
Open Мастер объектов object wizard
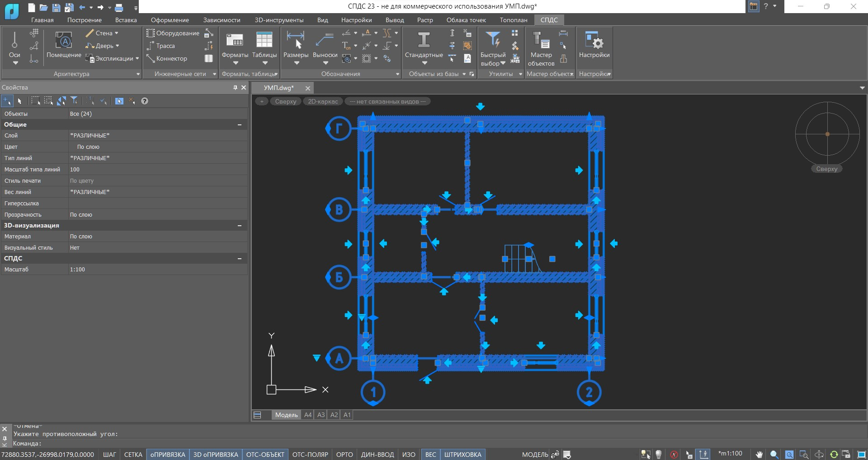coord(541,40)
